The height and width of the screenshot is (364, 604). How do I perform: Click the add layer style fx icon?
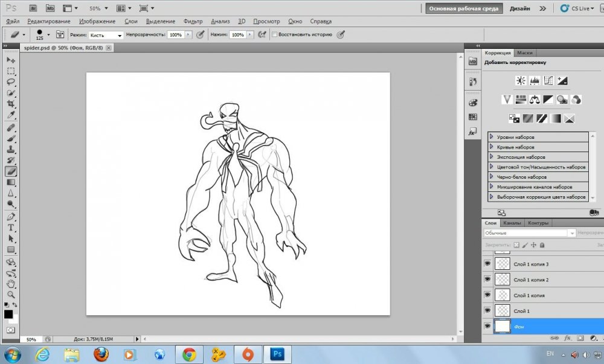point(567,339)
